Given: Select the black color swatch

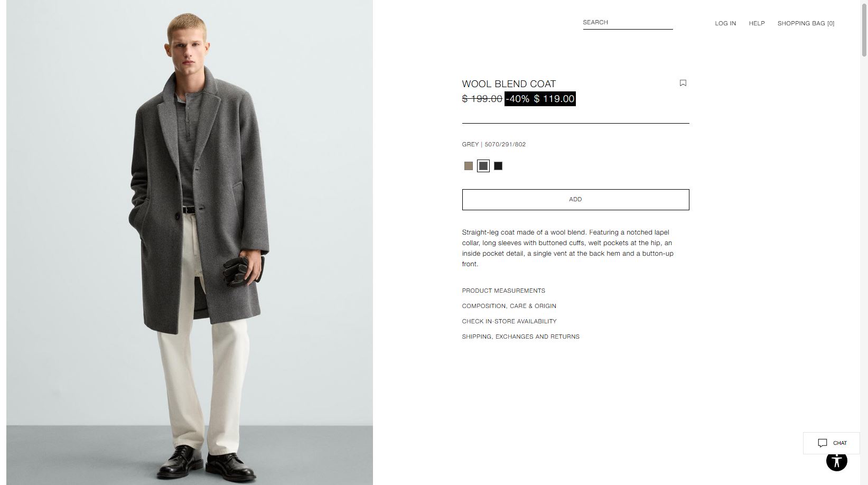Looking at the screenshot, I should [x=498, y=166].
